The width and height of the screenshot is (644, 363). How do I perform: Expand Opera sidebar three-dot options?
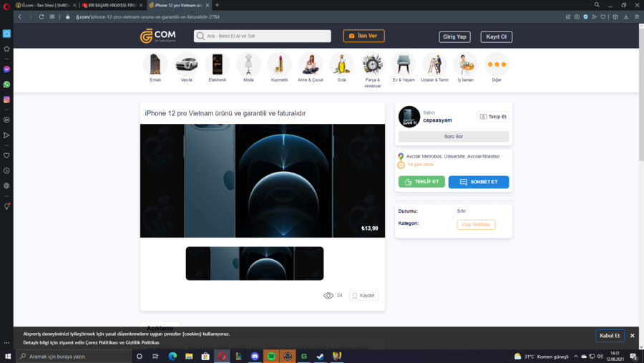[6, 343]
